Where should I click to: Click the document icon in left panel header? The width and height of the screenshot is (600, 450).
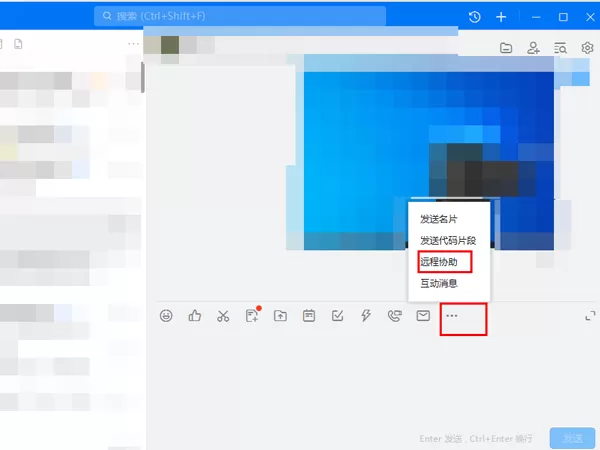pyautogui.click(x=18, y=44)
